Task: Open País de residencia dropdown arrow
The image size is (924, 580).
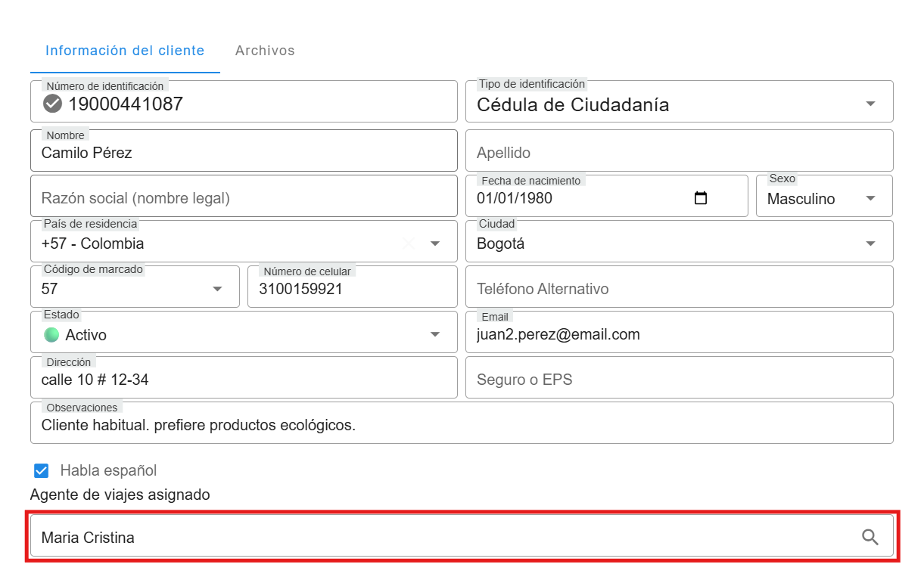Action: pos(435,243)
